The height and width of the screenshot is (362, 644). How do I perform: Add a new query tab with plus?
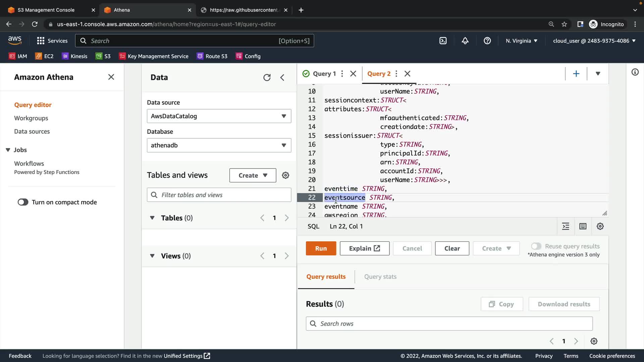[x=576, y=74]
